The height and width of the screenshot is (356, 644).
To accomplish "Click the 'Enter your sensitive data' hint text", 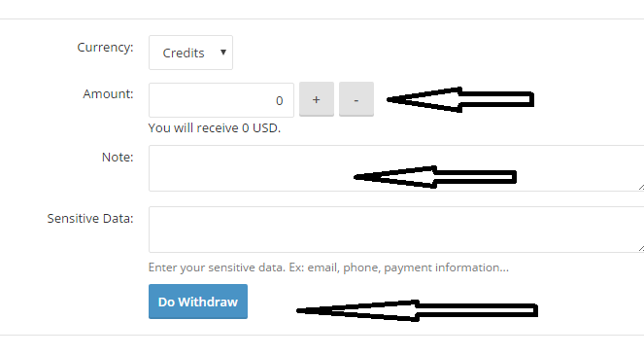I will (x=328, y=267).
